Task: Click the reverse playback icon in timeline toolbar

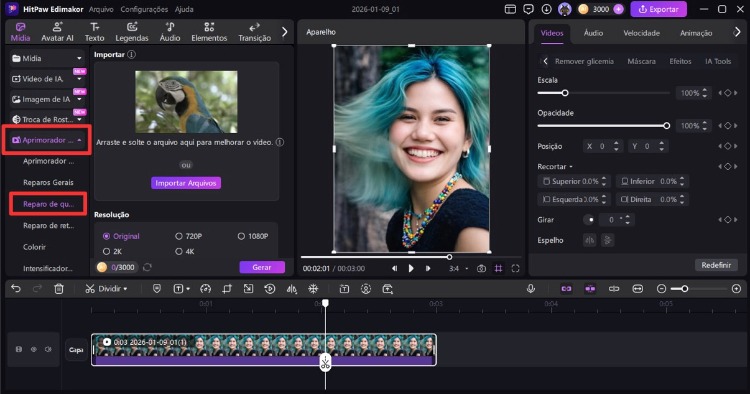Action: click(270, 289)
